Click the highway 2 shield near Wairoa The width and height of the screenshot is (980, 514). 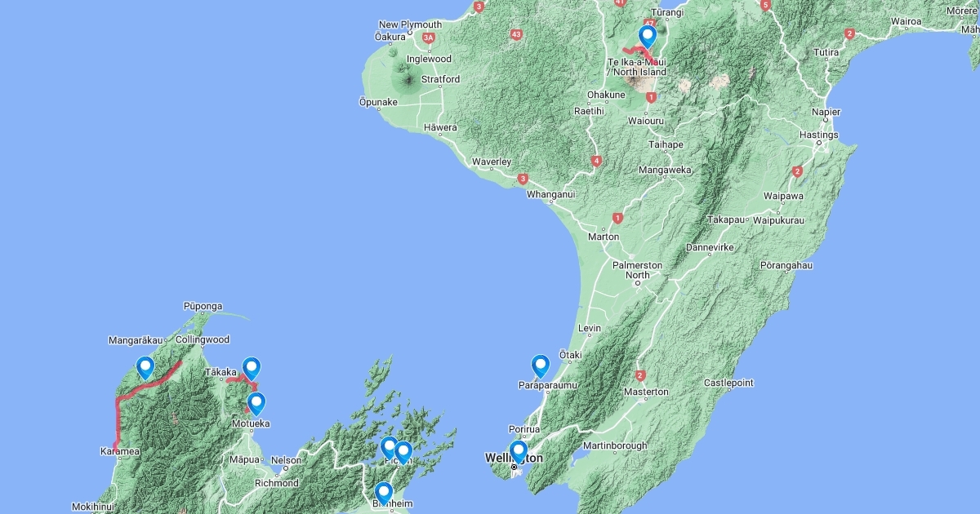click(850, 33)
